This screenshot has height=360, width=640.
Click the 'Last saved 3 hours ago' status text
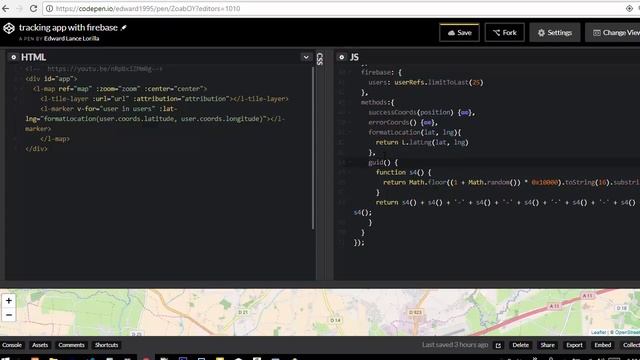click(x=455, y=345)
